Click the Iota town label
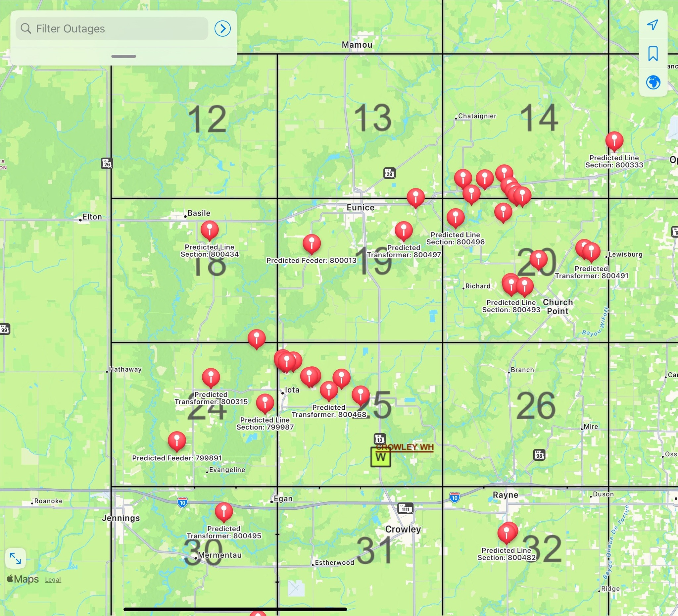 click(x=292, y=390)
